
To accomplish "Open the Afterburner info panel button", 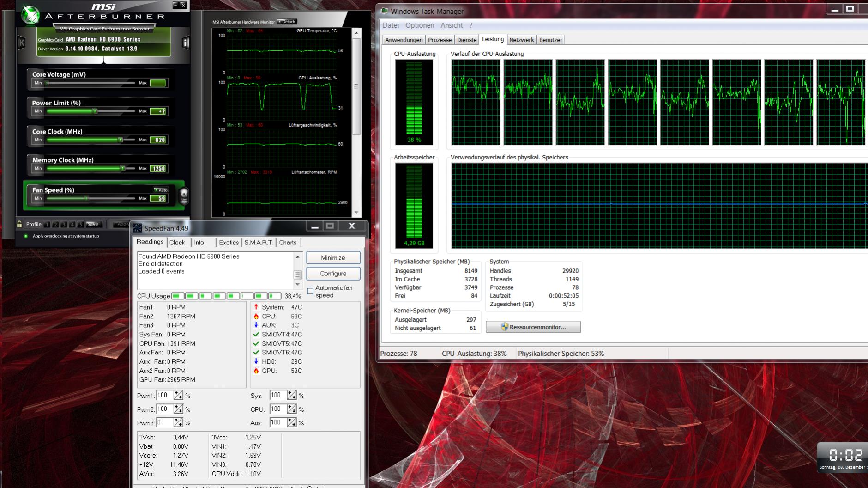I will (186, 43).
